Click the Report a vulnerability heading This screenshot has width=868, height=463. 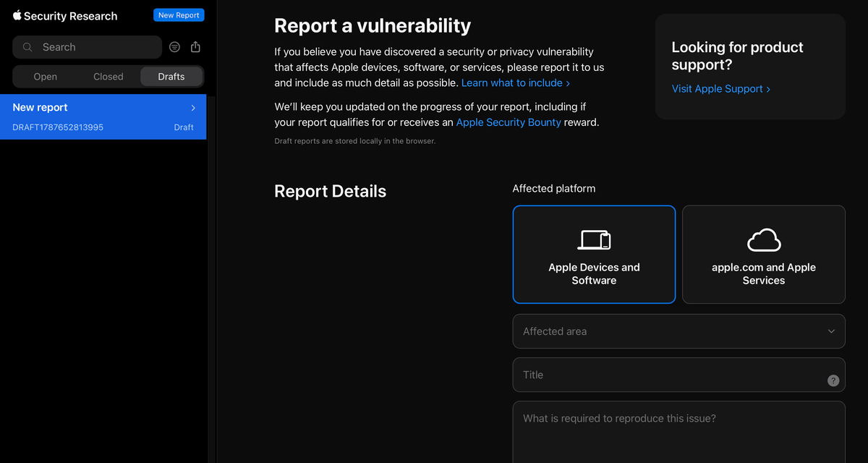point(373,25)
